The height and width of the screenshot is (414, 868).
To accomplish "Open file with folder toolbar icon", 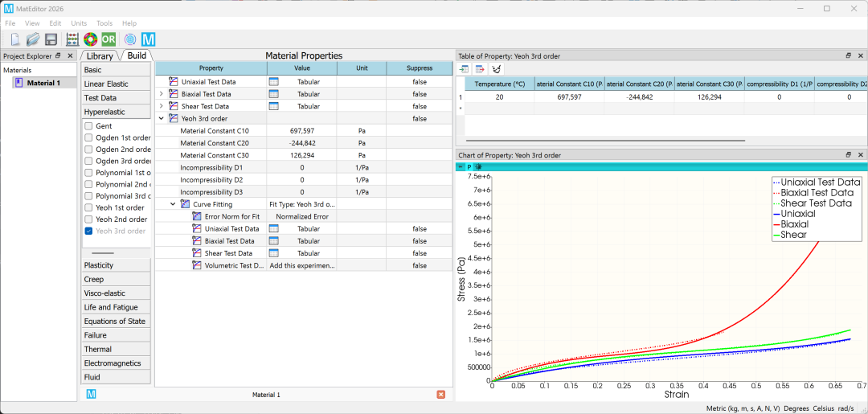I will [33, 39].
